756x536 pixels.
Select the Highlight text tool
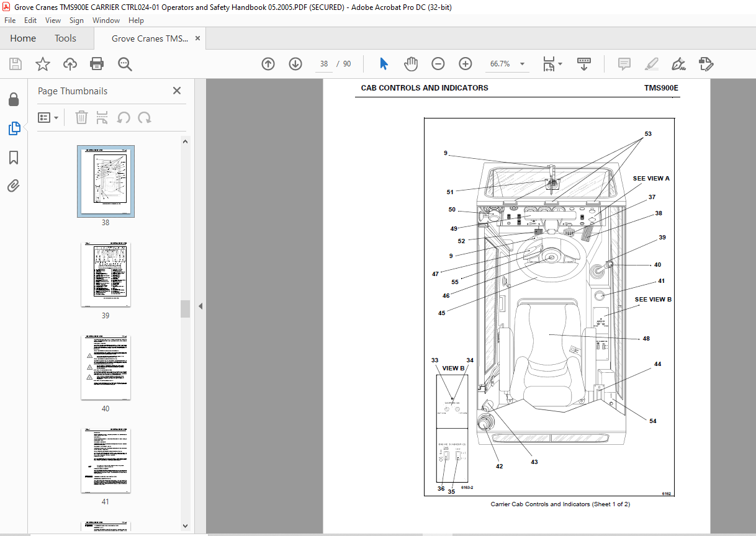652,64
